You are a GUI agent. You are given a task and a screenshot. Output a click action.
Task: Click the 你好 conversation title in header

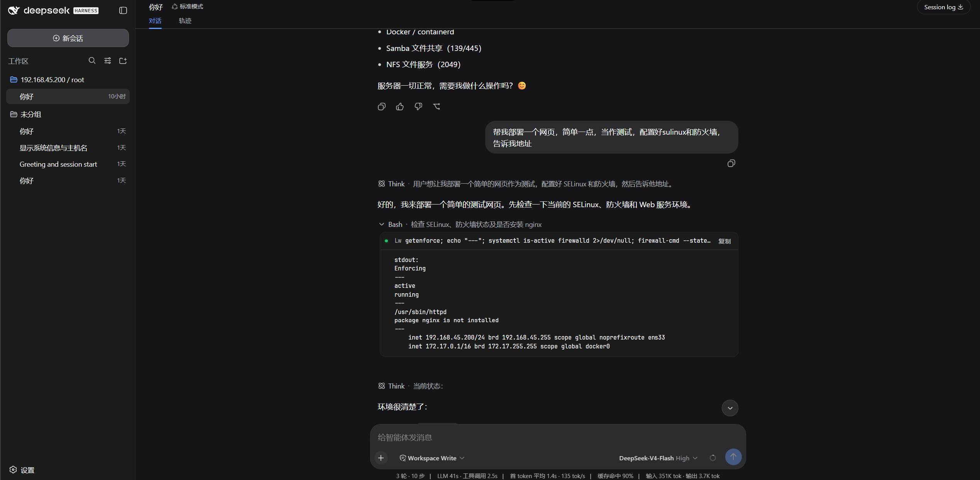pyautogui.click(x=156, y=7)
